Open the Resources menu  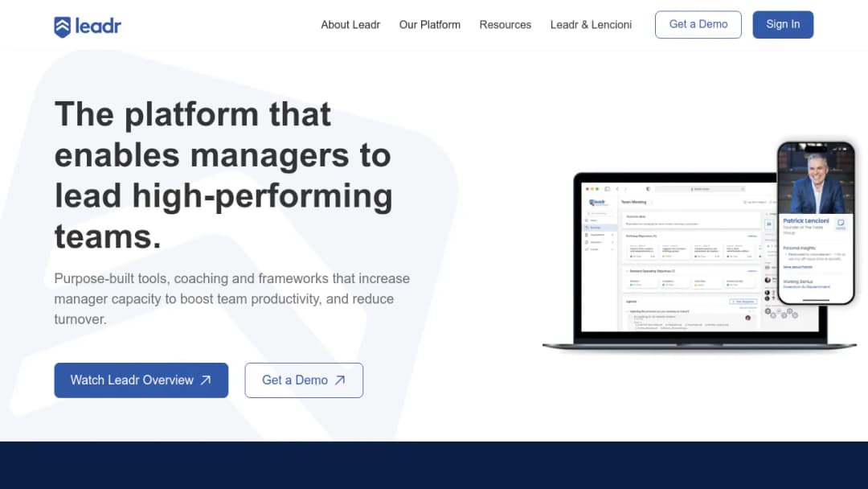point(505,25)
